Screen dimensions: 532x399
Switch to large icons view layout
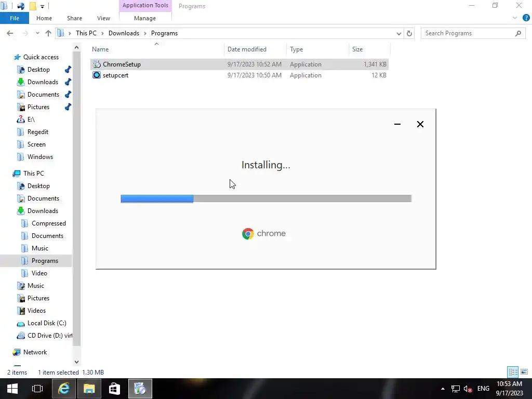point(524,372)
